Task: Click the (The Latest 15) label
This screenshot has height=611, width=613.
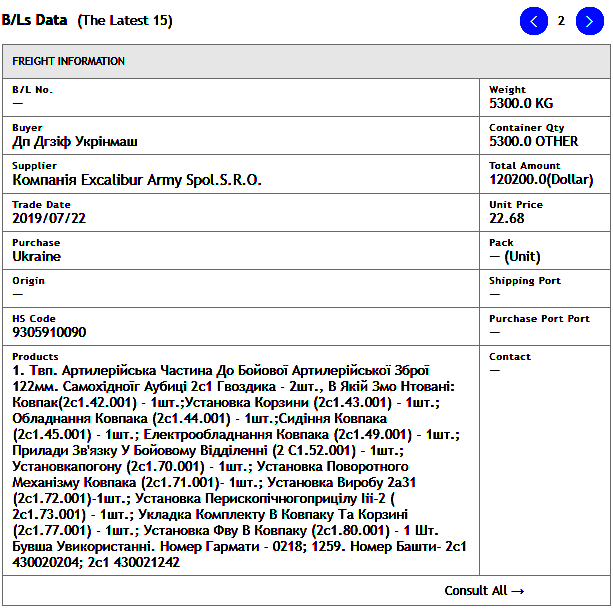Action: click(x=125, y=20)
